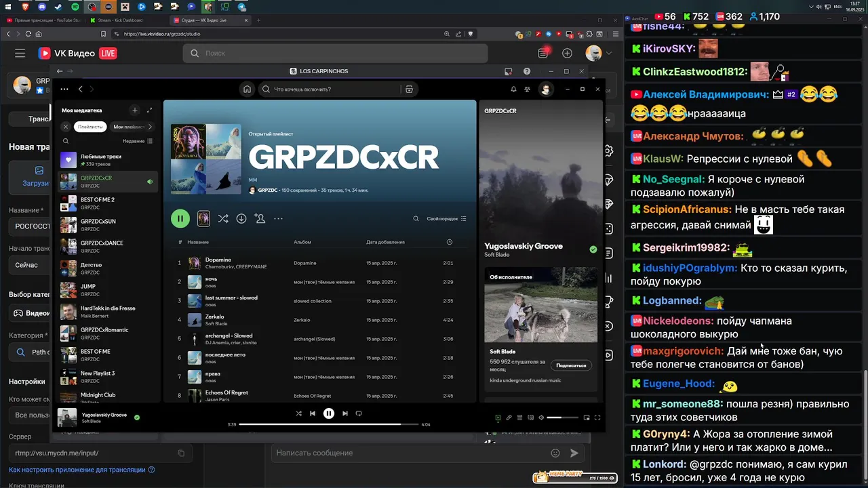868x488 pixels.
Task: Open Discord from the Windows taskbar
Action: 43,7
